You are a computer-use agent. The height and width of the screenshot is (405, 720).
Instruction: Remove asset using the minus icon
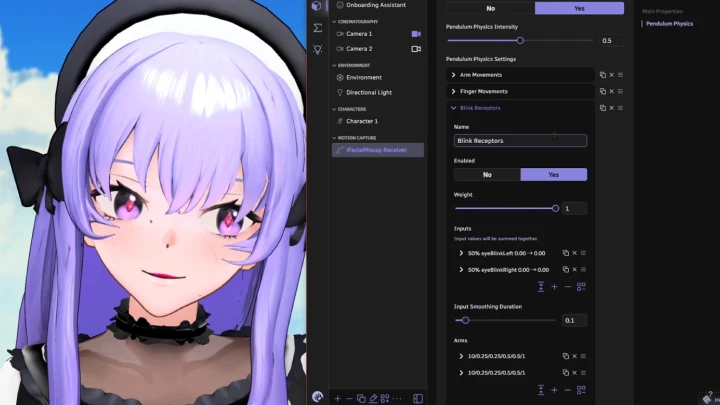349,399
